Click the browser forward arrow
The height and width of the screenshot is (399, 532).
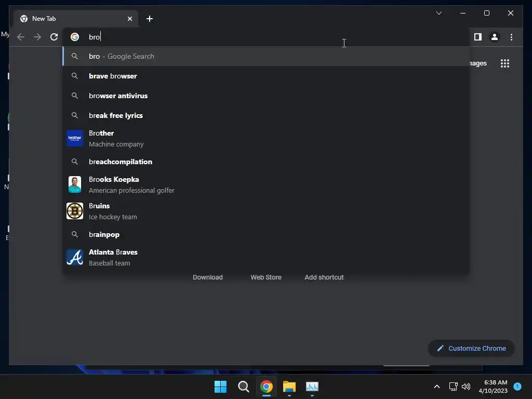tap(37, 37)
